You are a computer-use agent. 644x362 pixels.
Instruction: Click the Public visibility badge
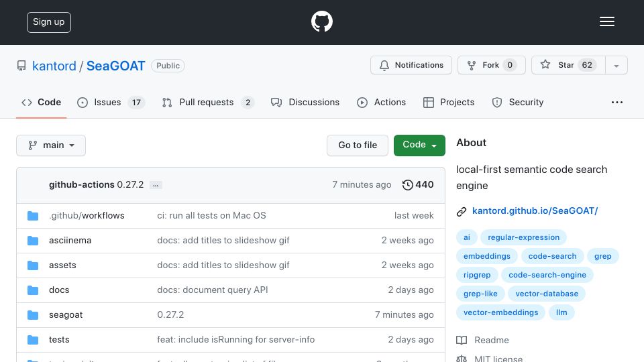pyautogui.click(x=168, y=66)
